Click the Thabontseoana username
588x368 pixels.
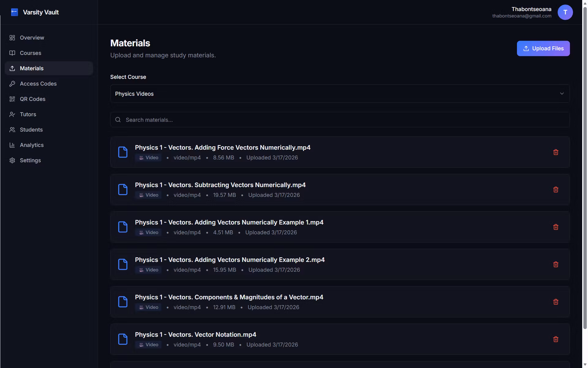pos(531,9)
